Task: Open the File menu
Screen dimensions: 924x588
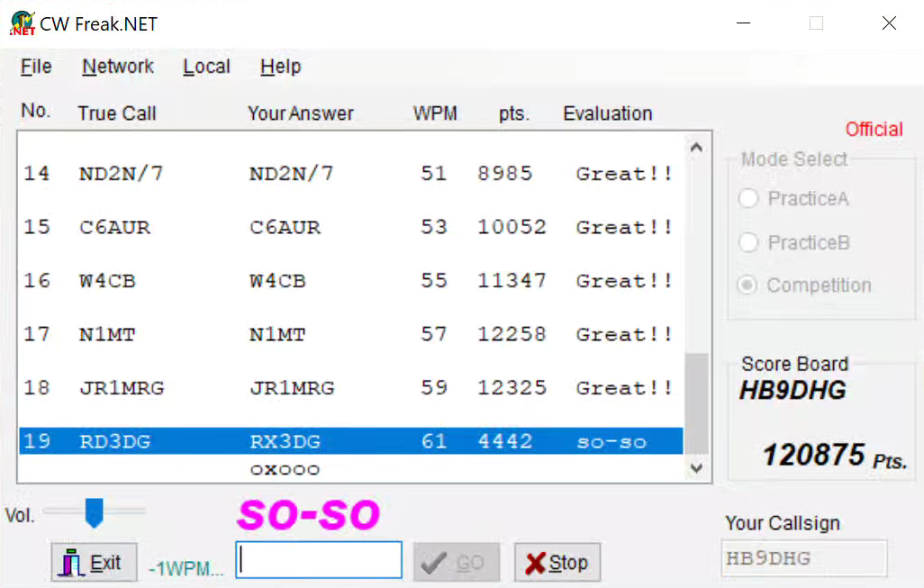Action: (x=36, y=67)
